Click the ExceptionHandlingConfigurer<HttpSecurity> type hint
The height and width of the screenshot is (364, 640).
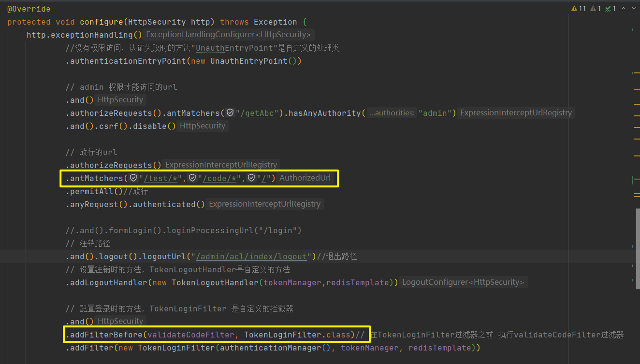229,34
